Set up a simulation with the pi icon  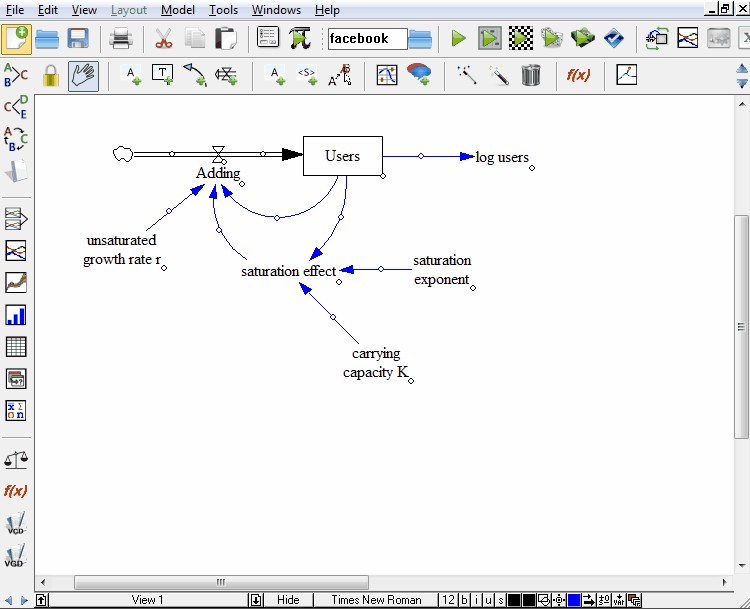click(x=300, y=38)
